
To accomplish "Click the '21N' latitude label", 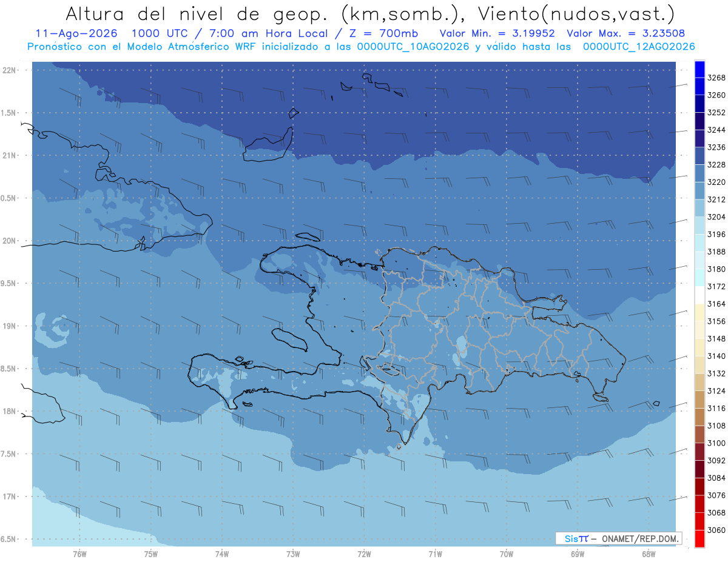I will (x=10, y=156).
